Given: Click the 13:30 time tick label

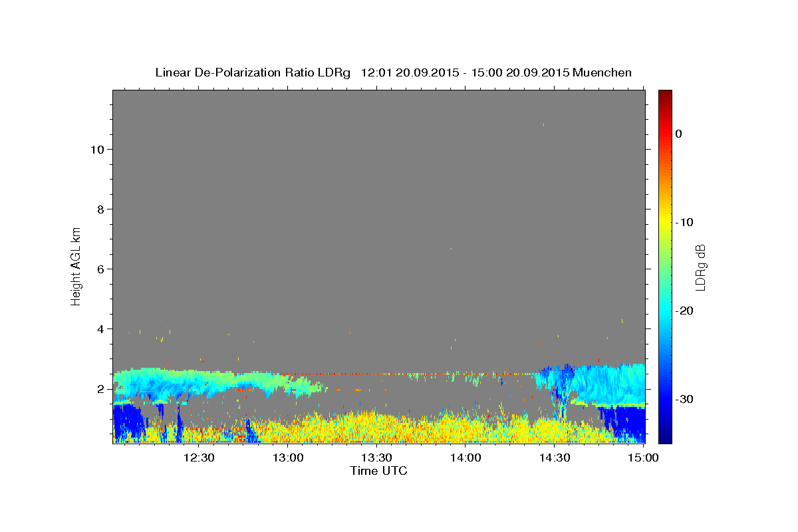Looking at the screenshot, I should click(x=376, y=458).
